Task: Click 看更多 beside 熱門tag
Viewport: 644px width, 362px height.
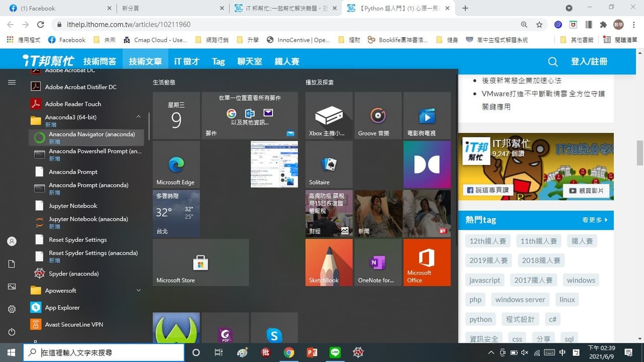Action: [595, 220]
